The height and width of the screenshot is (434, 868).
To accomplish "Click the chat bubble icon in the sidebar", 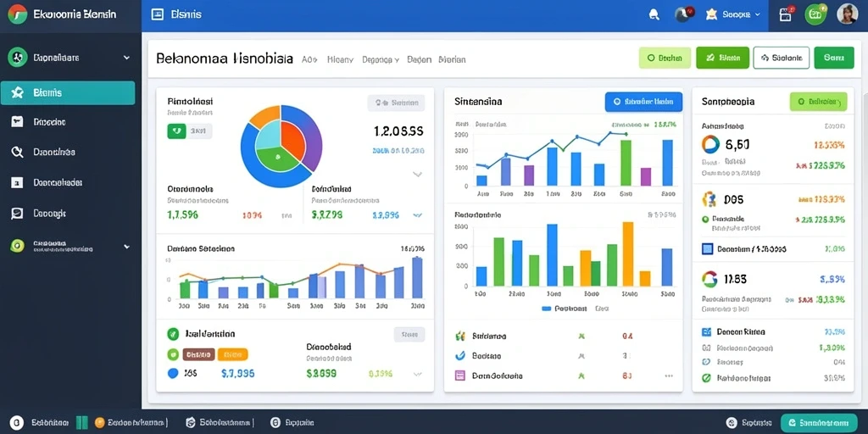I will (17, 213).
